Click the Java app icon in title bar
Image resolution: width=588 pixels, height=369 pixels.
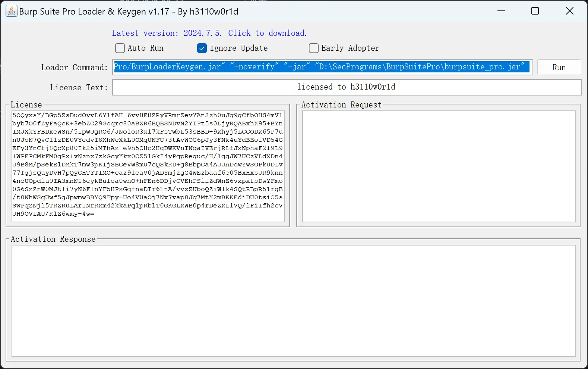(12, 11)
